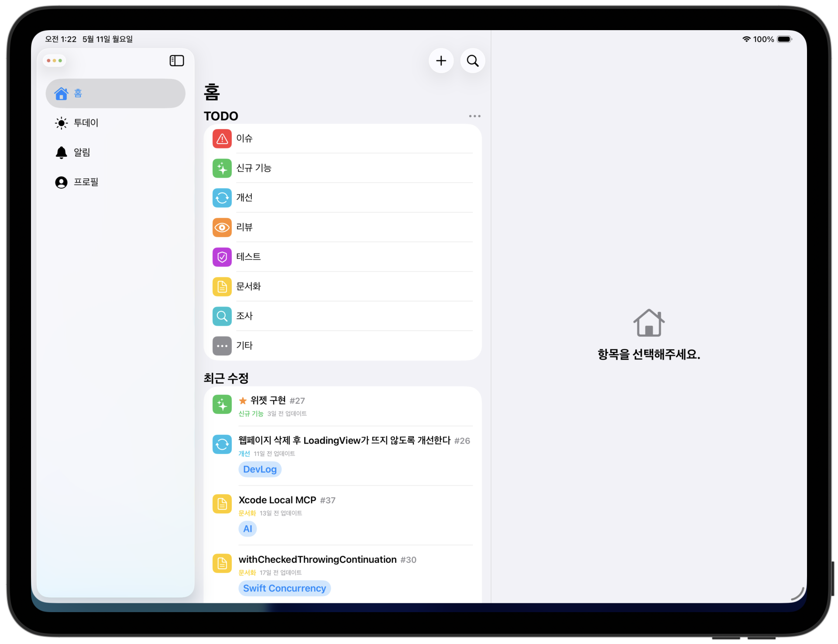Click the red 이슈 warning icon
The image size is (838, 644).
222,139
